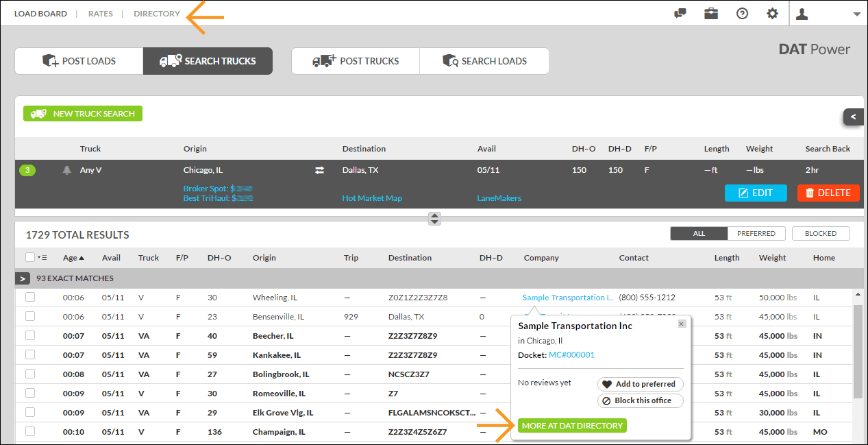Image resolution: width=868 pixels, height=445 pixels.
Task: Click the alarm bell icon on the search row
Action: [x=68, y=169]
